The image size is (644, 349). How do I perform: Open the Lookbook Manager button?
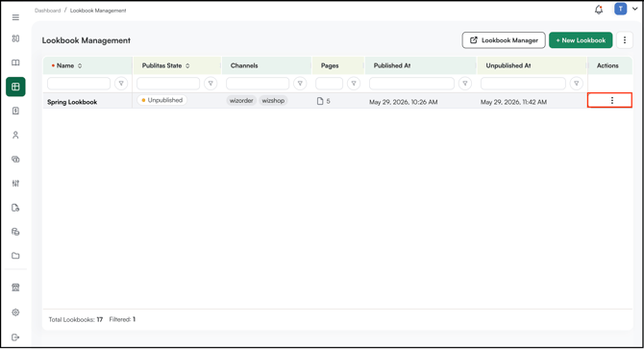coord(504,40)
